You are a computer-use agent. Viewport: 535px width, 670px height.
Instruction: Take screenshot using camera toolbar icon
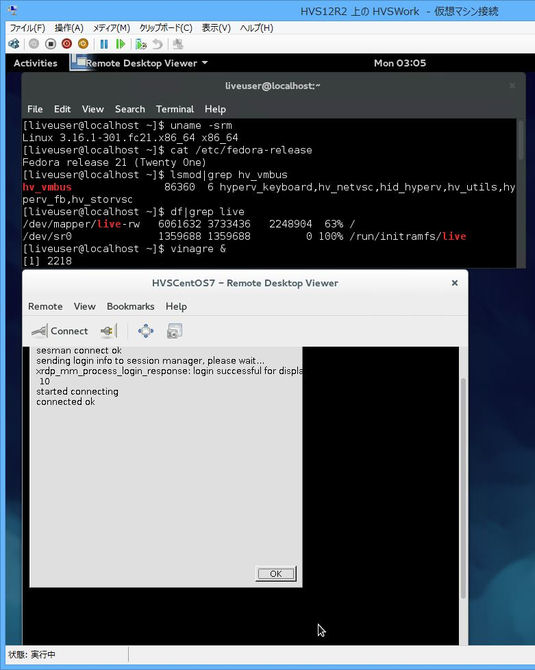coord(174,331)
